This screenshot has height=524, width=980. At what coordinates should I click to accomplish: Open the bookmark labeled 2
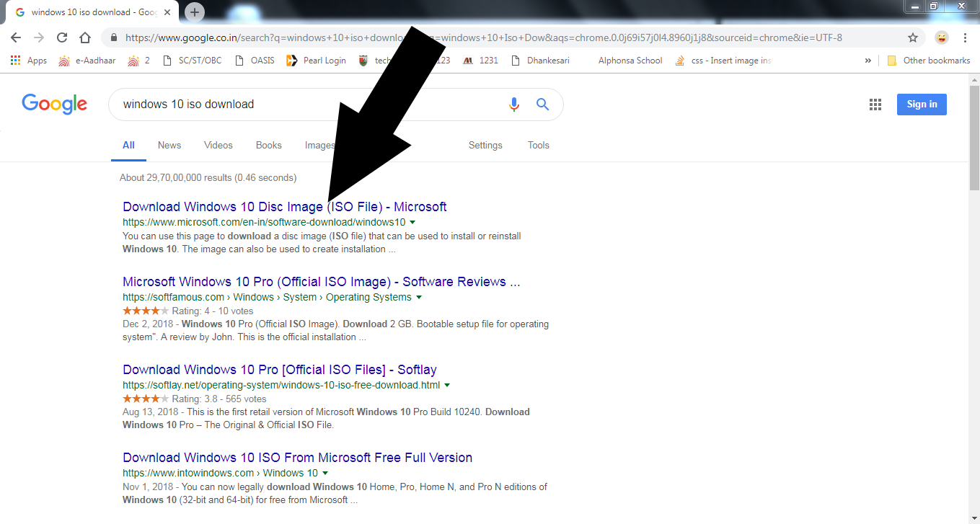pos(138,61)
